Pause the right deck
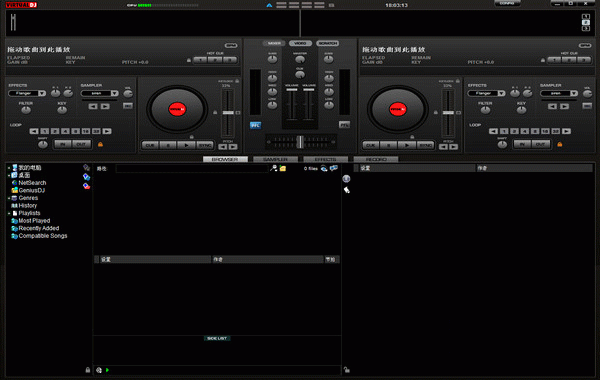The image size is (600, 380). click(388, 145)
